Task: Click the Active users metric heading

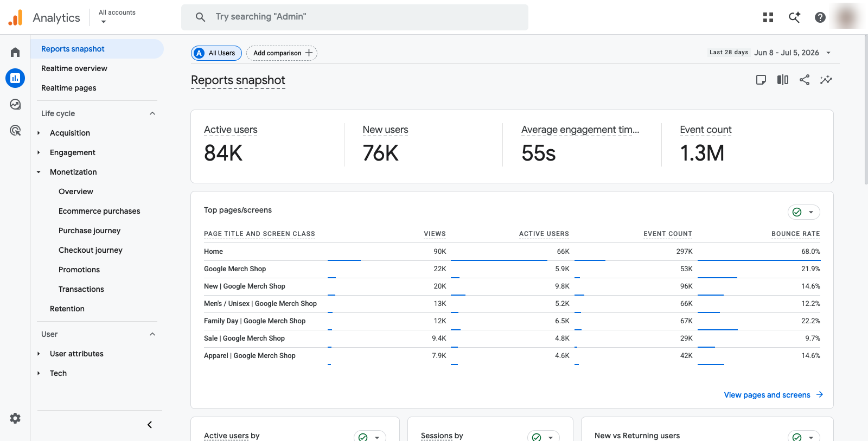Action: [231, 130]
